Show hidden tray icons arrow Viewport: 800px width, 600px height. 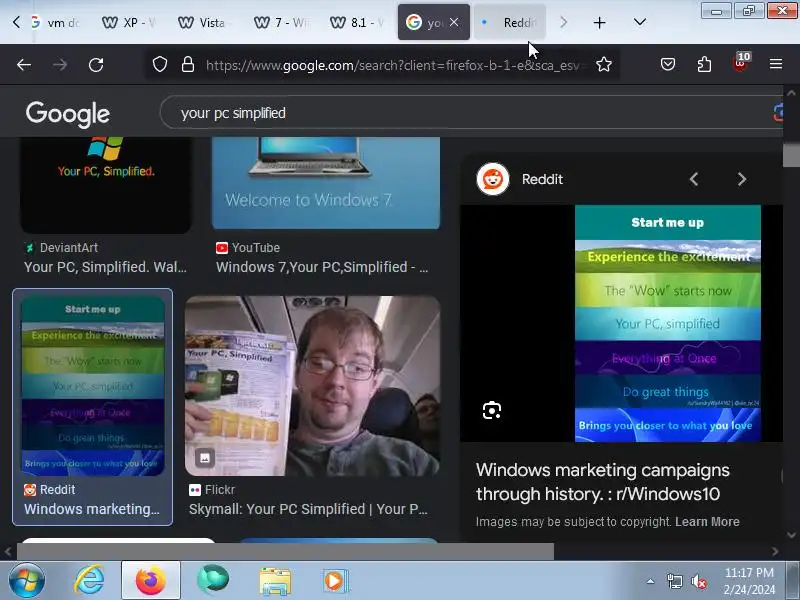(651, 581)
